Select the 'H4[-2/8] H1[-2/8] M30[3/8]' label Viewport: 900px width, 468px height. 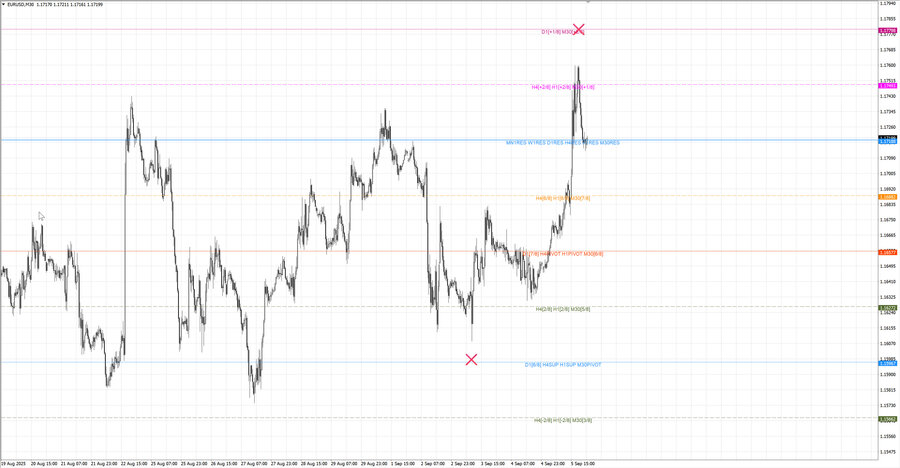click(x=563, y=420)
